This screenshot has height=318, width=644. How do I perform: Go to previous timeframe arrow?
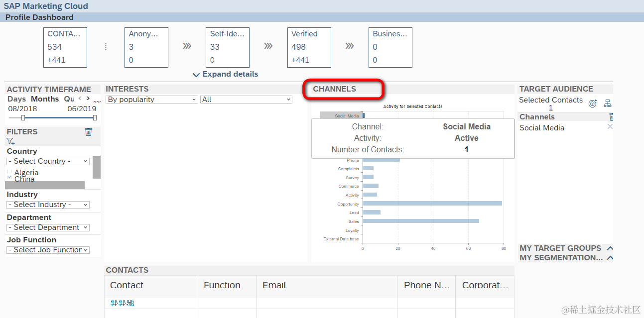[x=80, y=99]
